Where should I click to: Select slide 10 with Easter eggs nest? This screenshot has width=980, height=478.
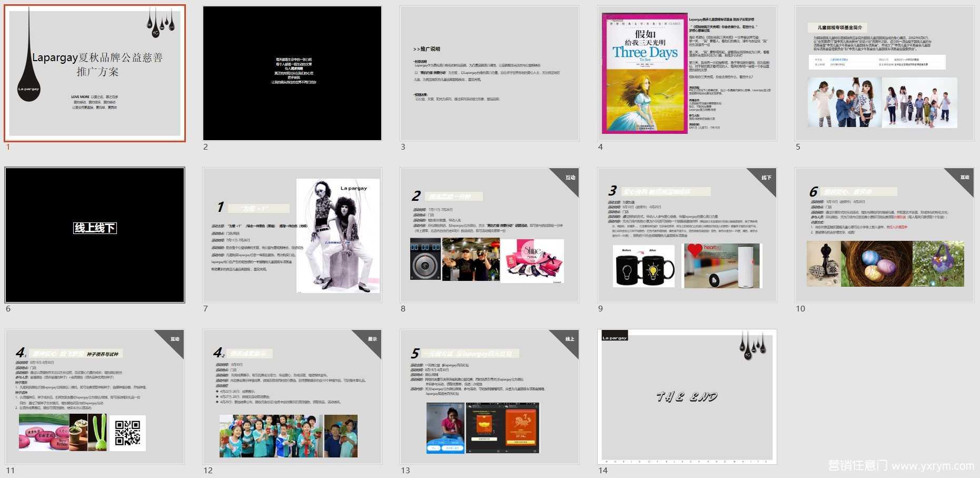[885, 235]
